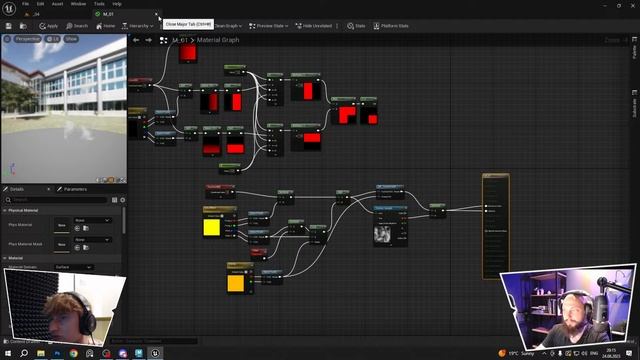Click the Save material icon in toolbar
Viewport: 640px width, 360px height.
pyautogui.click(x=9, y=26)
